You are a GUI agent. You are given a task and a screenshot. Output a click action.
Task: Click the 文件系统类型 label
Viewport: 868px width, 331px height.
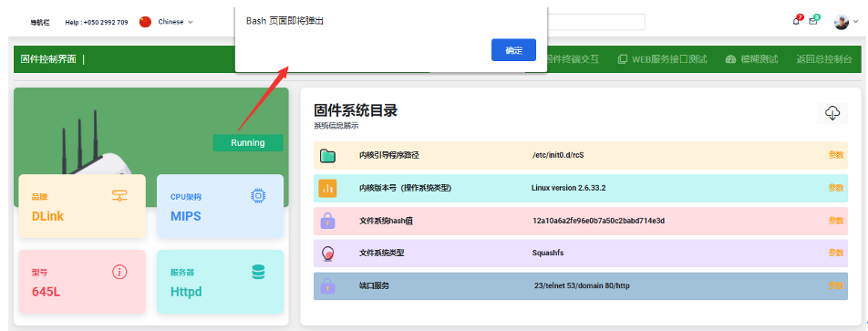[381, 253]
